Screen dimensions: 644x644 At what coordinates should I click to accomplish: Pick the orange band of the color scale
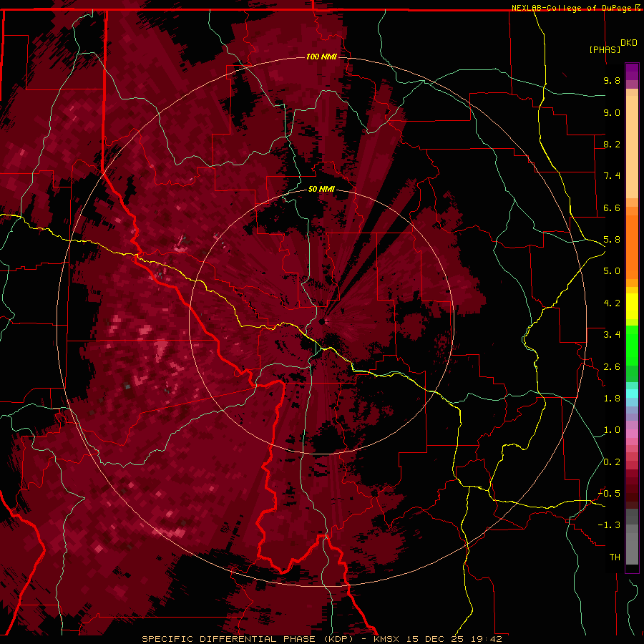(632, 246)
